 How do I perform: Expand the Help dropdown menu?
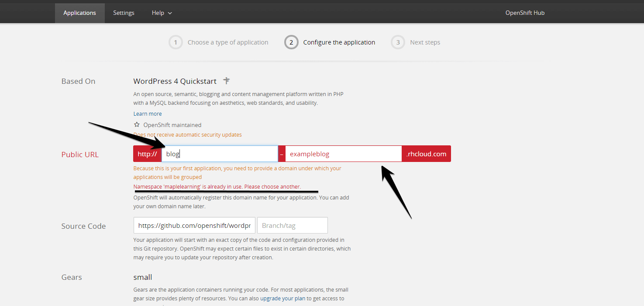coord(162,13)
